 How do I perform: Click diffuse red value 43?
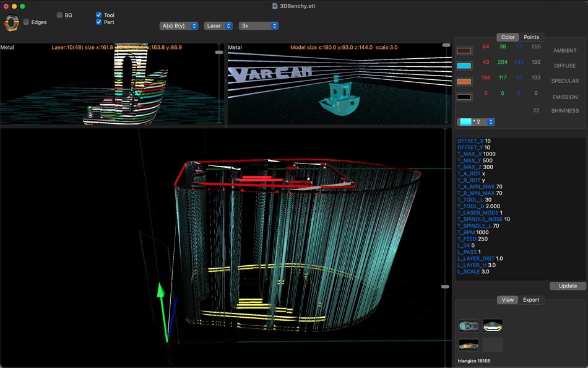click(486, 62)
